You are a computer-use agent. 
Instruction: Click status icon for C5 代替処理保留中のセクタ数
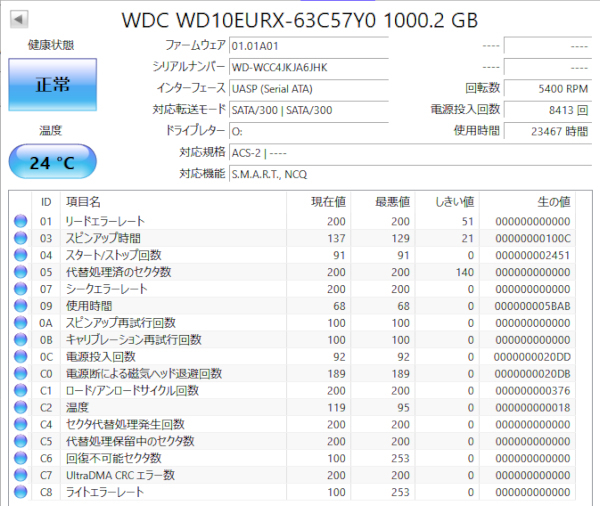(x=21, y=441)
